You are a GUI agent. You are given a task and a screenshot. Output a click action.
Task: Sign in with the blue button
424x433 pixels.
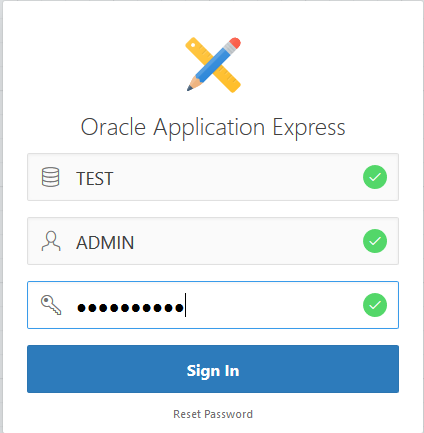(213, 369)
